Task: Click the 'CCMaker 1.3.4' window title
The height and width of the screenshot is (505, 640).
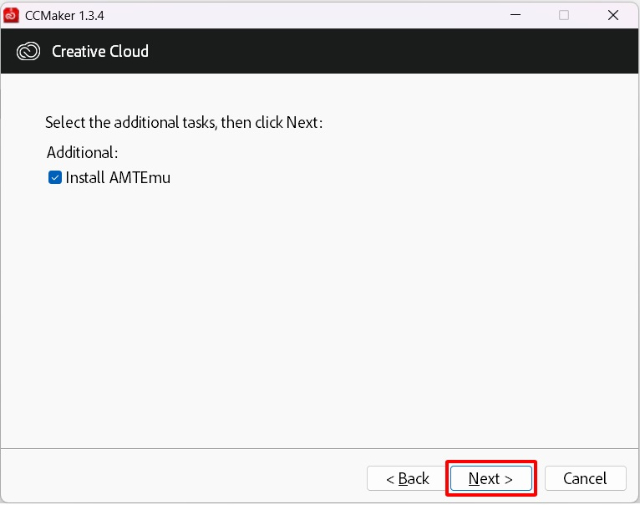Action: [x=64, y=16]
